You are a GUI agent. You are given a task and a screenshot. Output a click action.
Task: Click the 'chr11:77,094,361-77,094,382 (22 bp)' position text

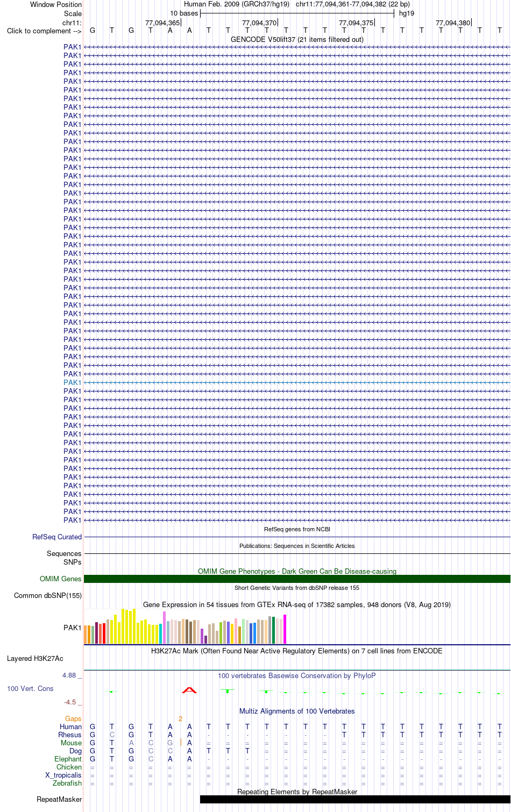click(353, 4)
